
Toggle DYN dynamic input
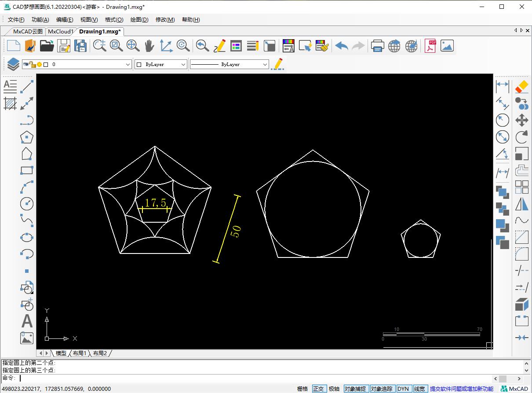coord(403,389)
